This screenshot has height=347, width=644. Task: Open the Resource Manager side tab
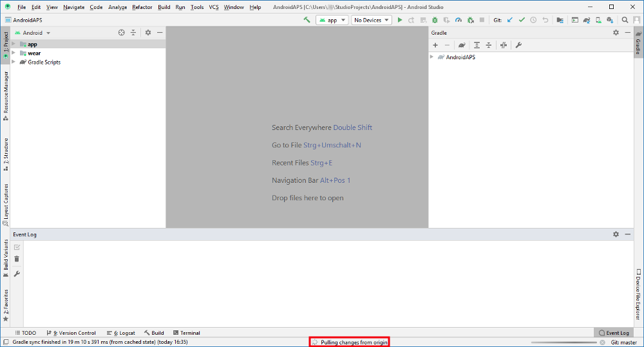(6, 96)
